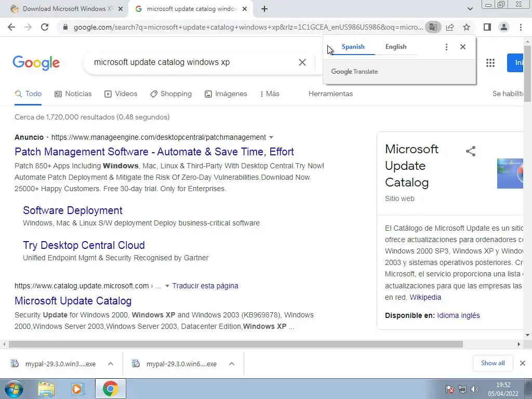Open a new tab with the plus button
The width and height of the screenshot is (532, 399).
click(x=264, y=9)
